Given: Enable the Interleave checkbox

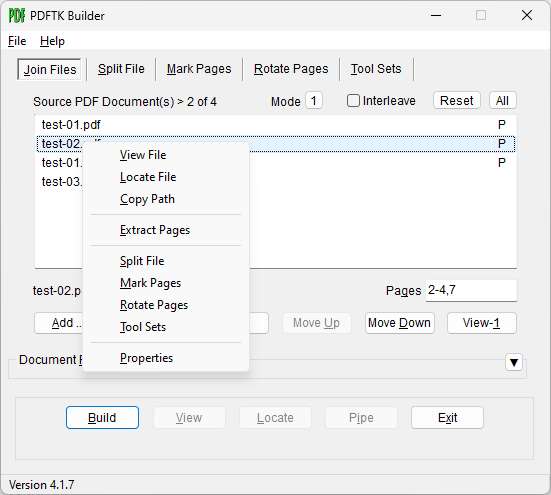Looking at the screenshot, I should coord(353,100).
